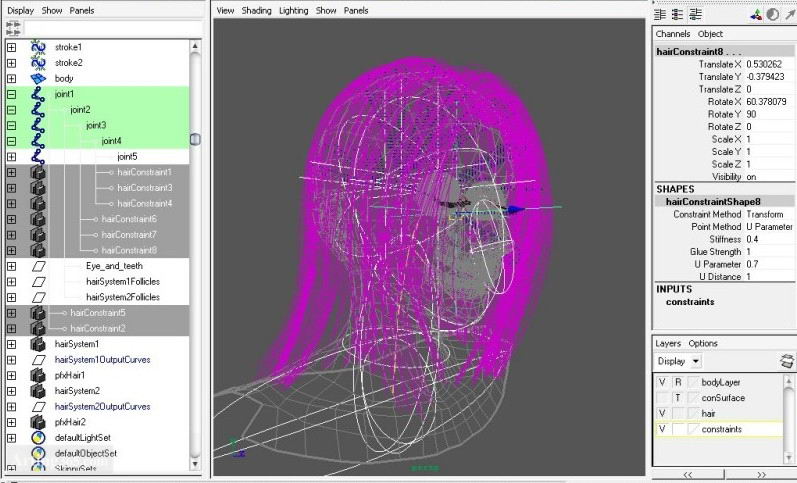Click the constraints layer name
The height and width of the screenshot is (483, 797).
click(x=721, y=429)
